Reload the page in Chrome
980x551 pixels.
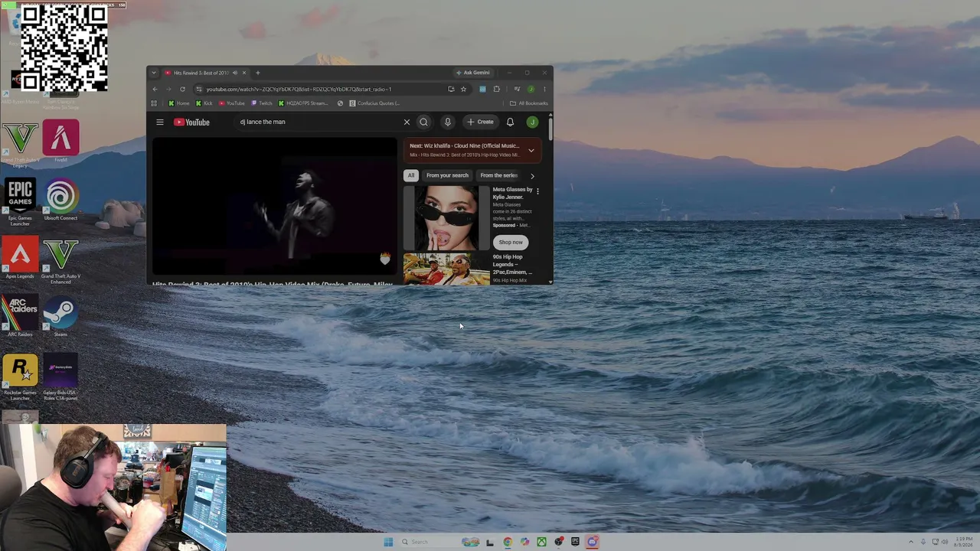coord(182,90)
